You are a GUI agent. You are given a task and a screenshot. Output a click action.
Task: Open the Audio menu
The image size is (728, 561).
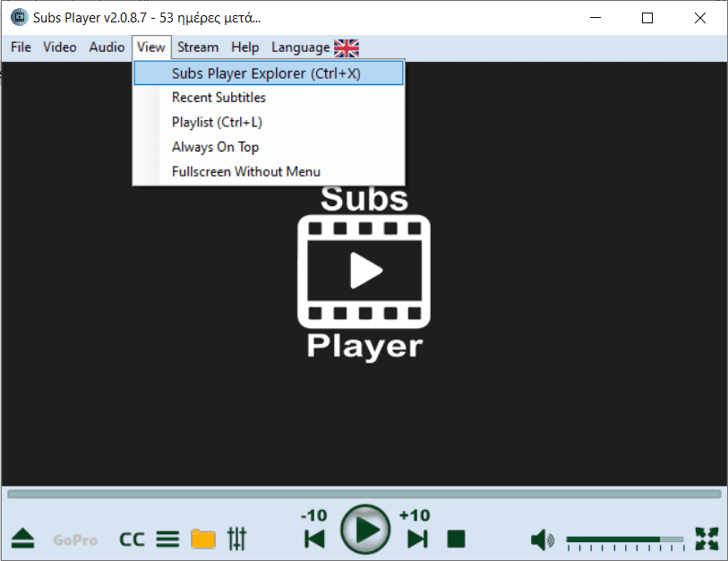(x=107, y=47)
